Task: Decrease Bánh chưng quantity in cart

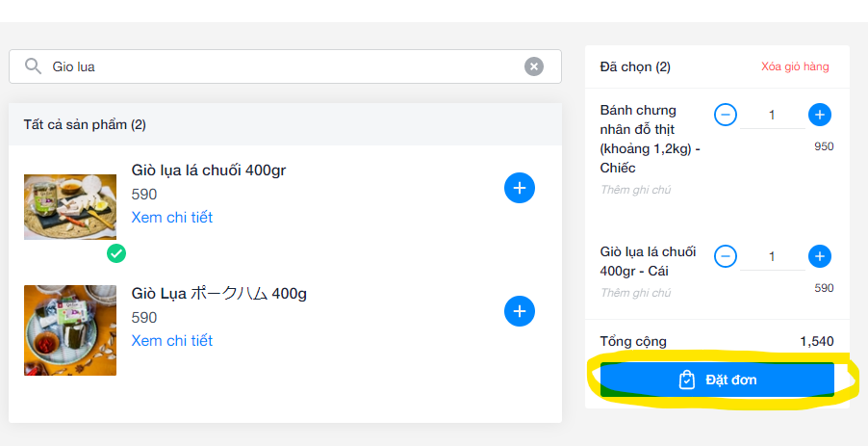Action: tap(726, 115)
